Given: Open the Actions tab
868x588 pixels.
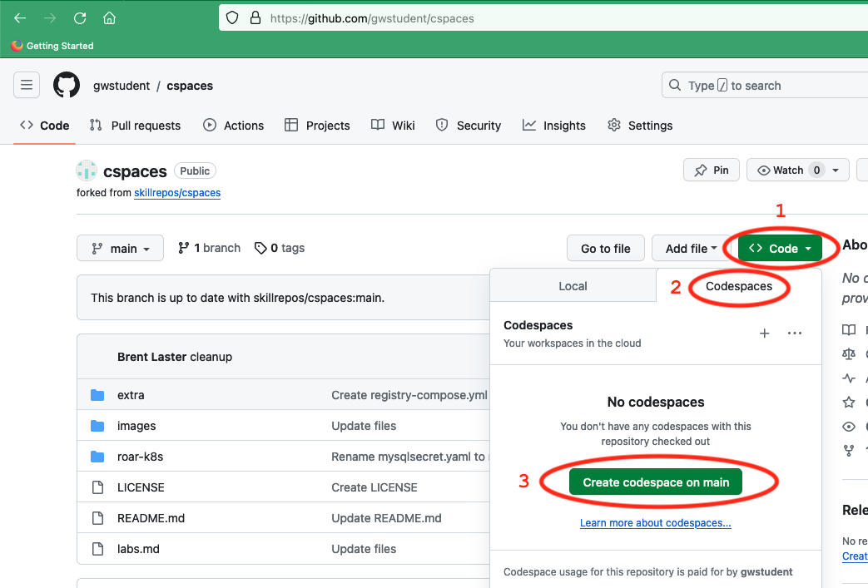Looking at the screenshot, I should point(233,126).
